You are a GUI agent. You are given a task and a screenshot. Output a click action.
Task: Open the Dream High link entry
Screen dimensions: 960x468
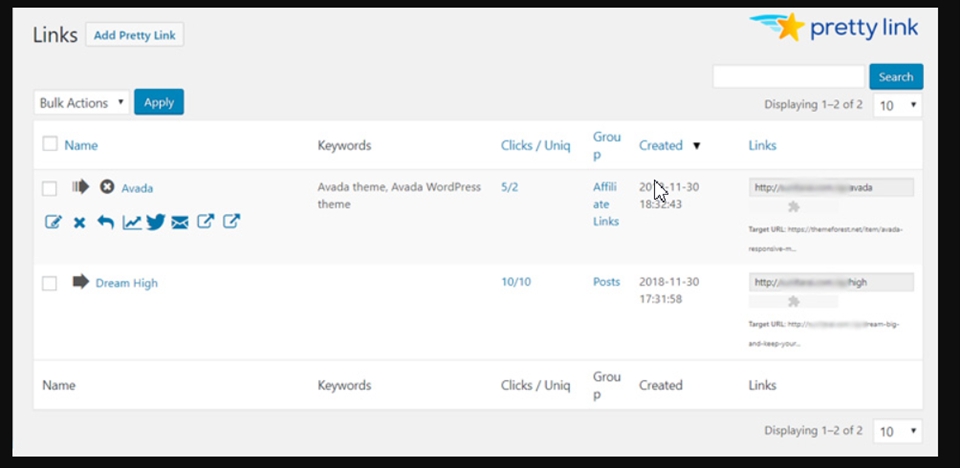(x=126, y=283)
